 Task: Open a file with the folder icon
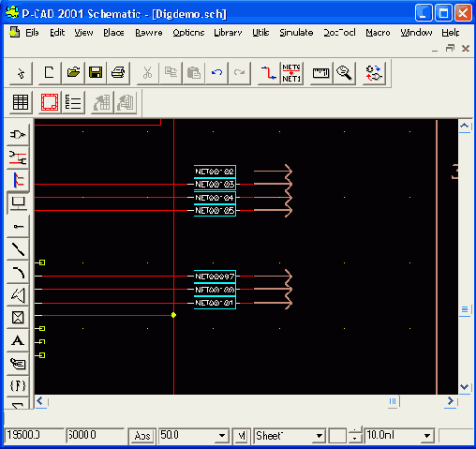click(73, 73)
